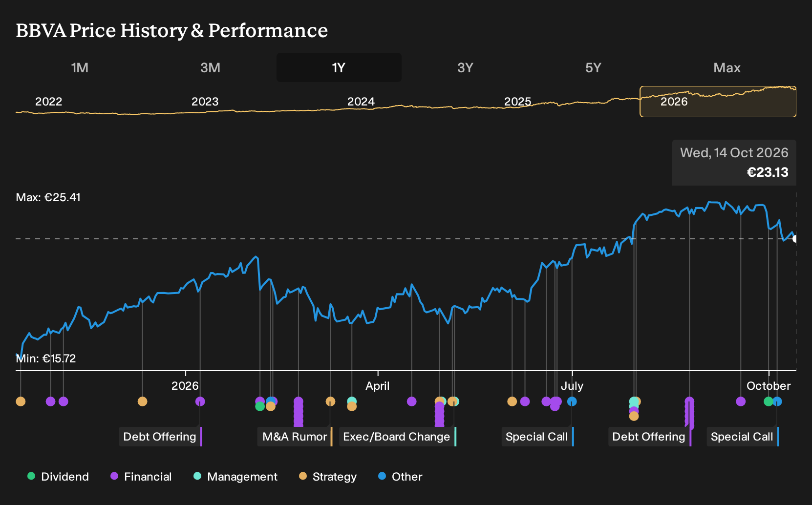This screenshot has width=812, height=505.
Task: Click the Max: €25.41 label
Action: click(48, 197)
